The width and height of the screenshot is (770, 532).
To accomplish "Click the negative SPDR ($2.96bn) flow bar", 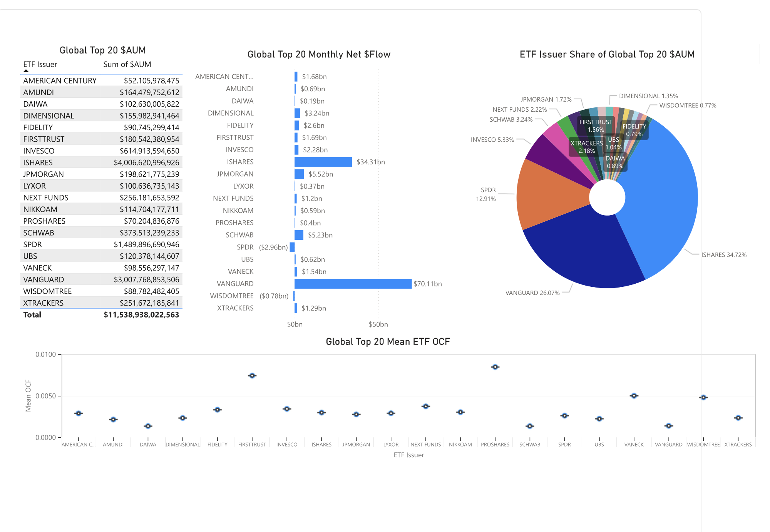I will click(292, 247).
